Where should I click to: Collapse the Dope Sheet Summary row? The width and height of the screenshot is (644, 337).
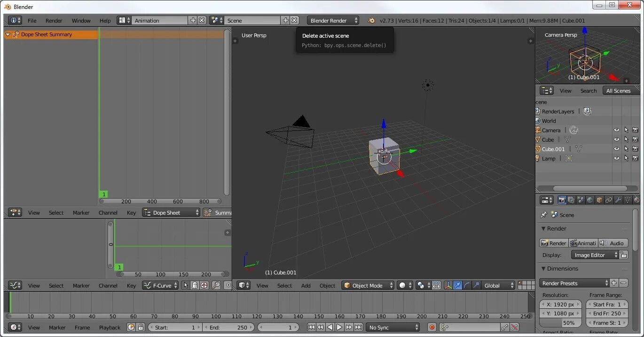pyautogui.click(x=8, y=34)
